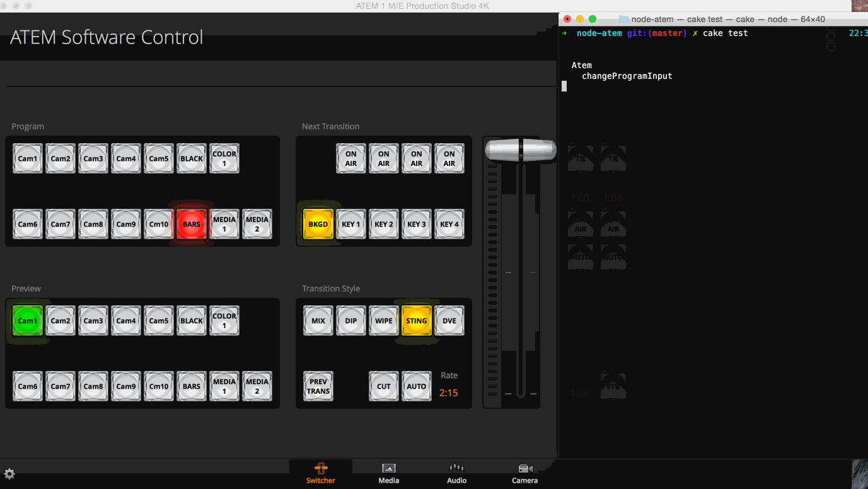Switch to the Switcher tab
The image size is (868, 489).
pyautogui.click(x=321, y=473)
